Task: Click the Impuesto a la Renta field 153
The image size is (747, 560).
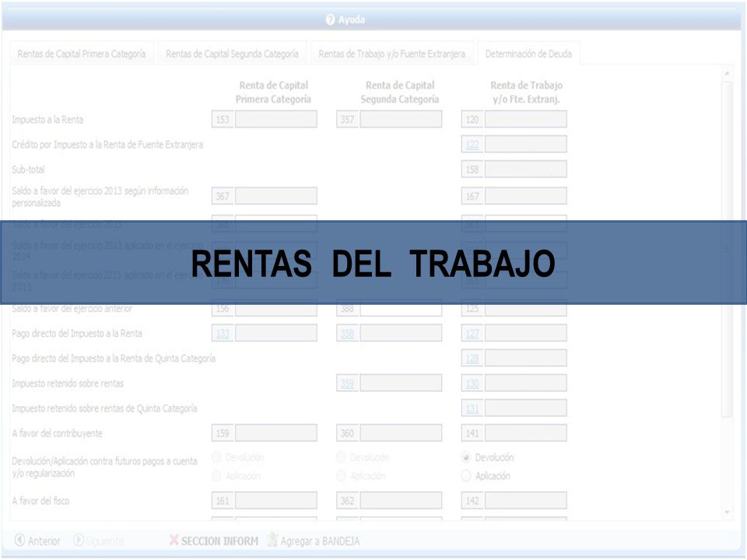Action: 276,119
